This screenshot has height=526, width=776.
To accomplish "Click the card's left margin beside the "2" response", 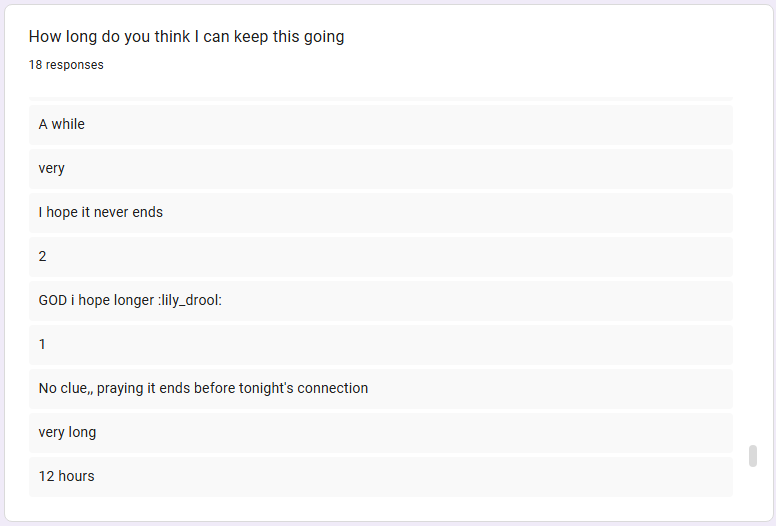I will pos(17,257).
